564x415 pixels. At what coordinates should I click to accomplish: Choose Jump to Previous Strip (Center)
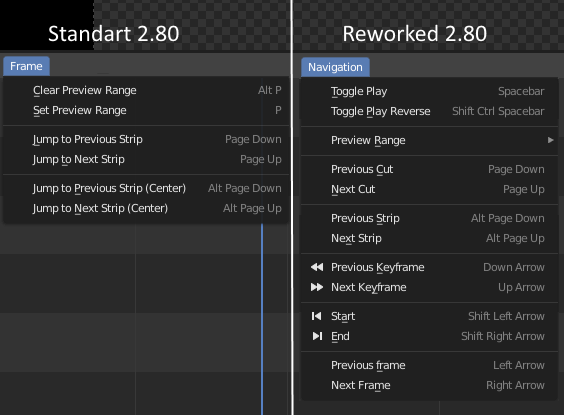click(146, 188)
